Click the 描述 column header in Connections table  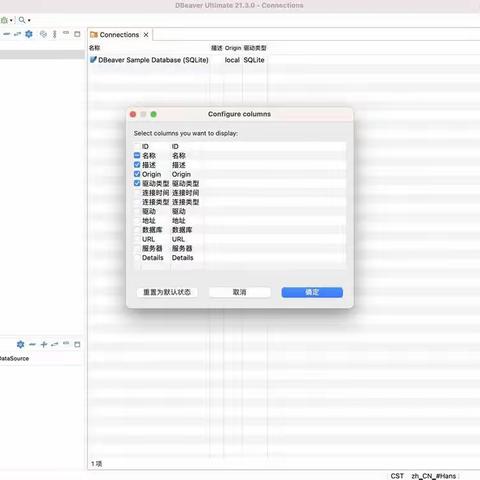tap(217, 48)
